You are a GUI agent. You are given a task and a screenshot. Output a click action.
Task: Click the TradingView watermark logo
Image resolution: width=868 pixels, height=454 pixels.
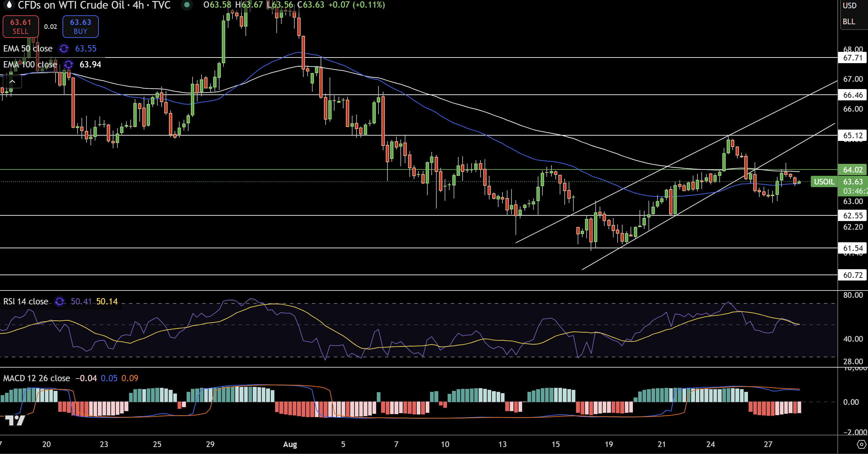click(15, 420)
